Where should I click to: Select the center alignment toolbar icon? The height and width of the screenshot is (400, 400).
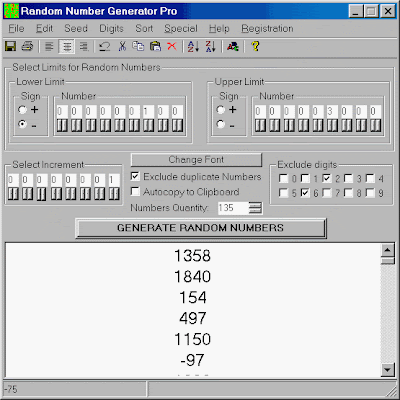point(67,46)
